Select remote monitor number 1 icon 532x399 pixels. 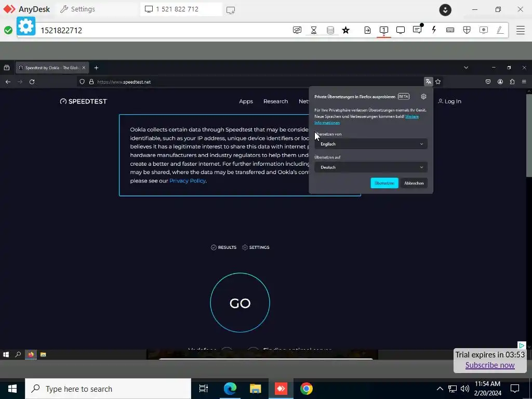[384, 30]
